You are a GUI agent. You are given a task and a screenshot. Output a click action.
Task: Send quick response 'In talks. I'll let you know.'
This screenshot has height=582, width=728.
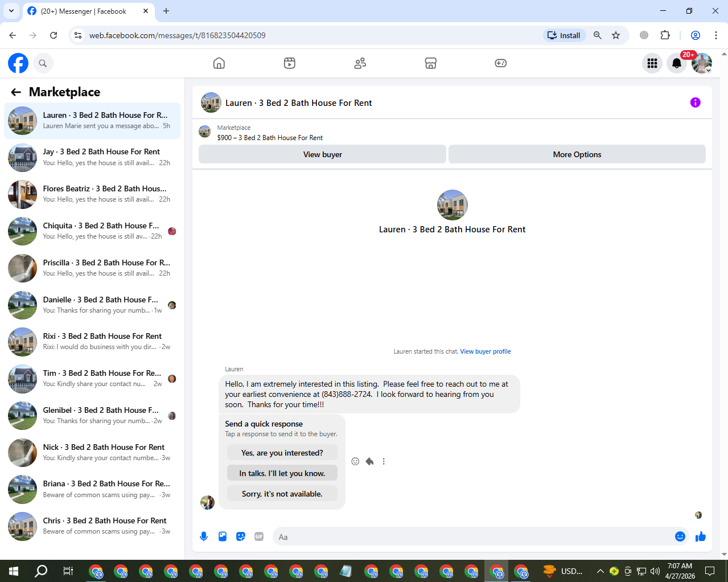282,473
